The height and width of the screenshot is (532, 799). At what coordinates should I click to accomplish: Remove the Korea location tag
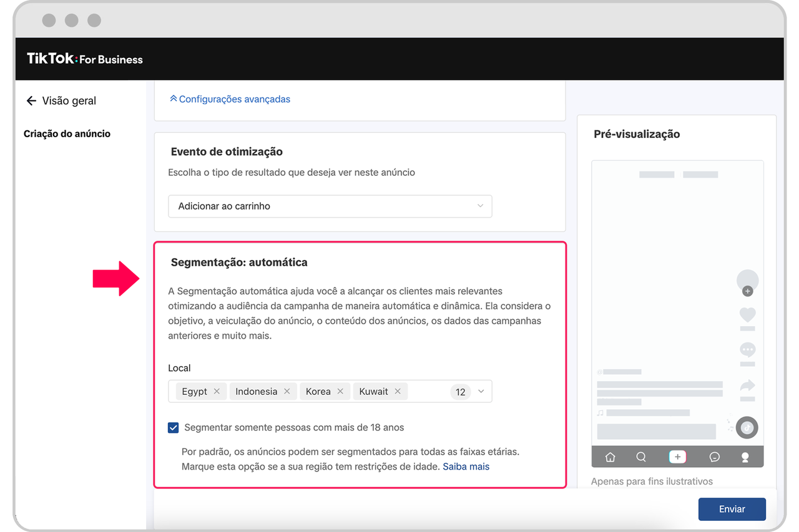[x=340, y=391]
